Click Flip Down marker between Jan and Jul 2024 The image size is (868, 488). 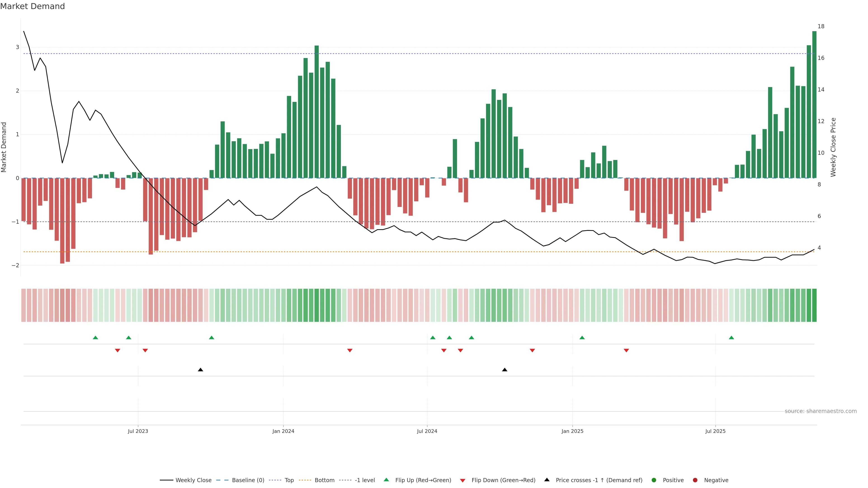pos(350,351)
